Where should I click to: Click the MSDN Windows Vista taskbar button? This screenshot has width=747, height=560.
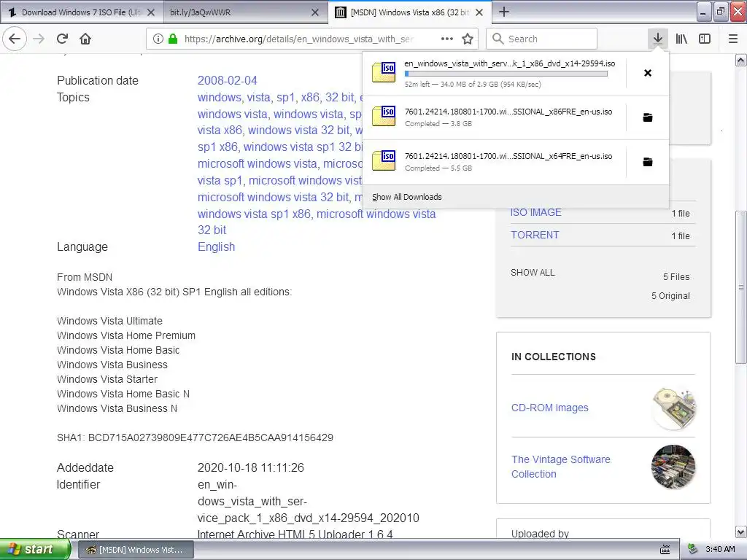[x=136, y=550]
